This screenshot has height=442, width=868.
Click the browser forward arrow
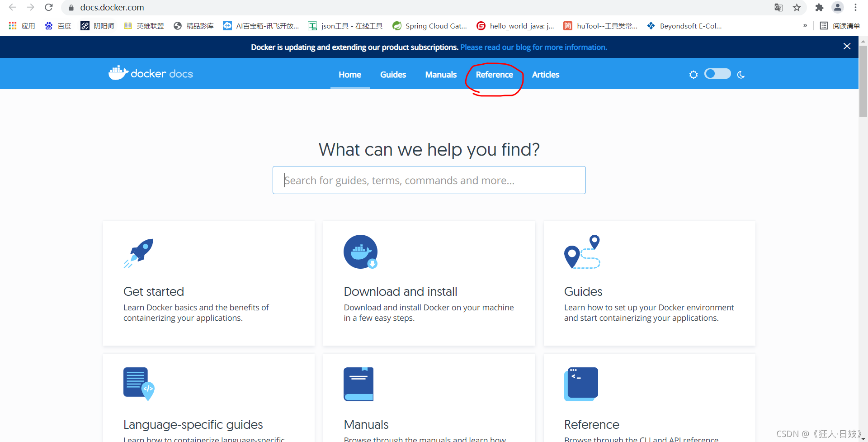coord(30,7)
